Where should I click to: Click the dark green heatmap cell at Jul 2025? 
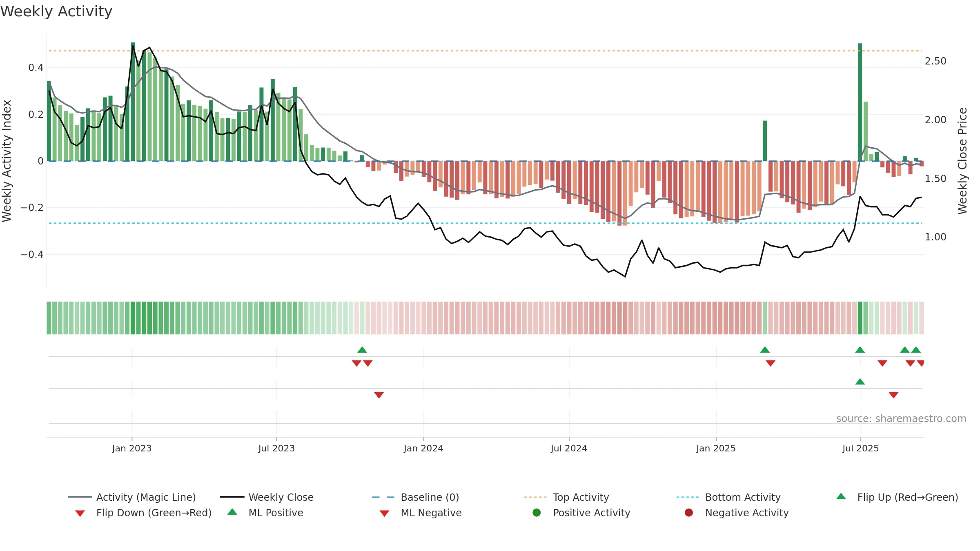pos(860,318)
